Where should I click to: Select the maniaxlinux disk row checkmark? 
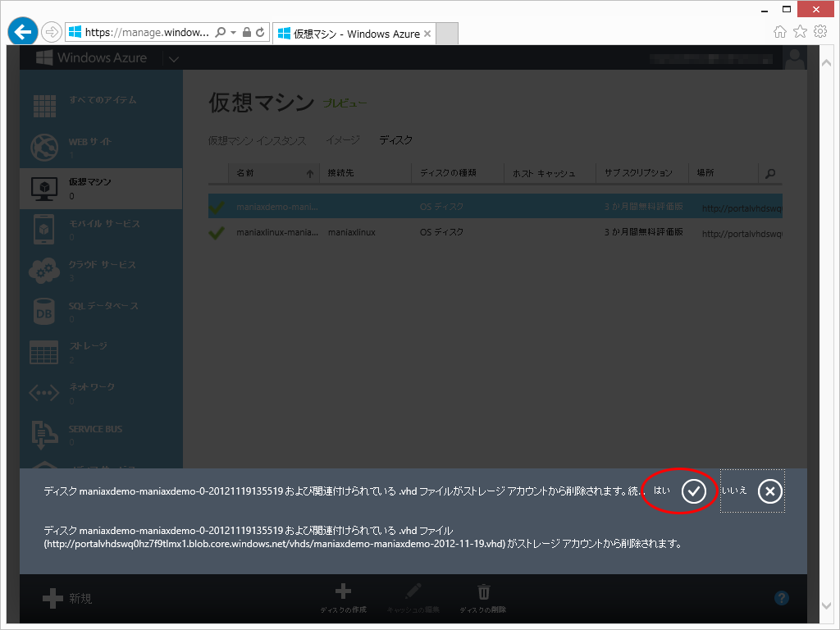coord(217,232)
